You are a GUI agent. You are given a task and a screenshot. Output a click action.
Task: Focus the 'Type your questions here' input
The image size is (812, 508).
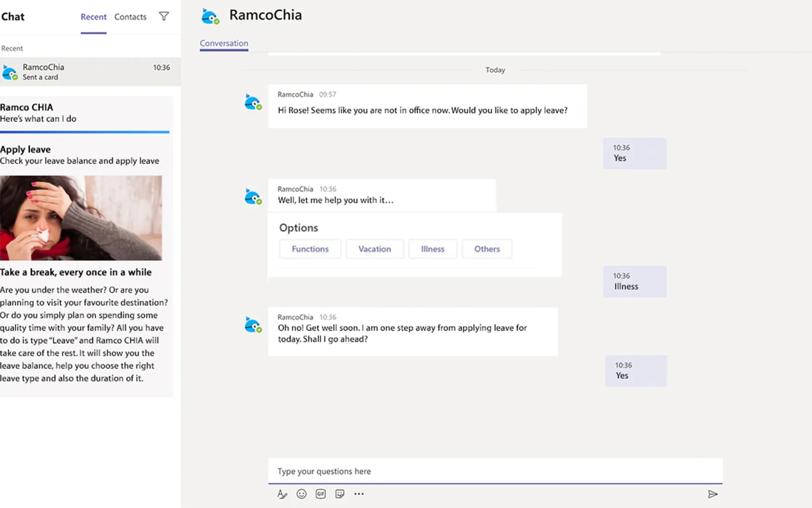tap(495, 471)
